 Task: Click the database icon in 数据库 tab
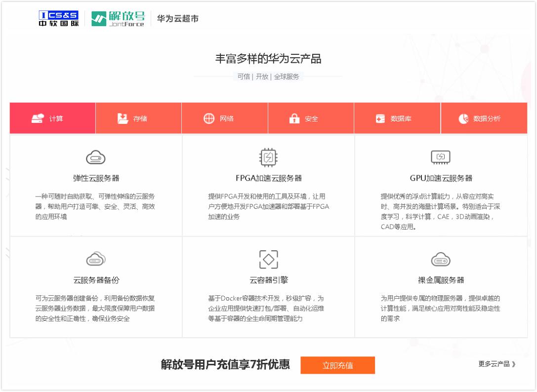380,118
